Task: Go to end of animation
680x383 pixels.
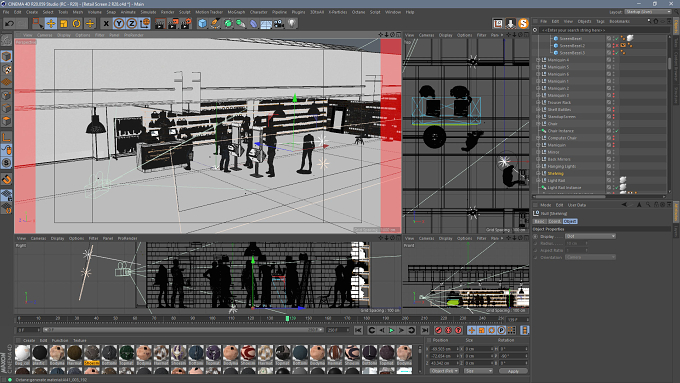Action: 425,331
